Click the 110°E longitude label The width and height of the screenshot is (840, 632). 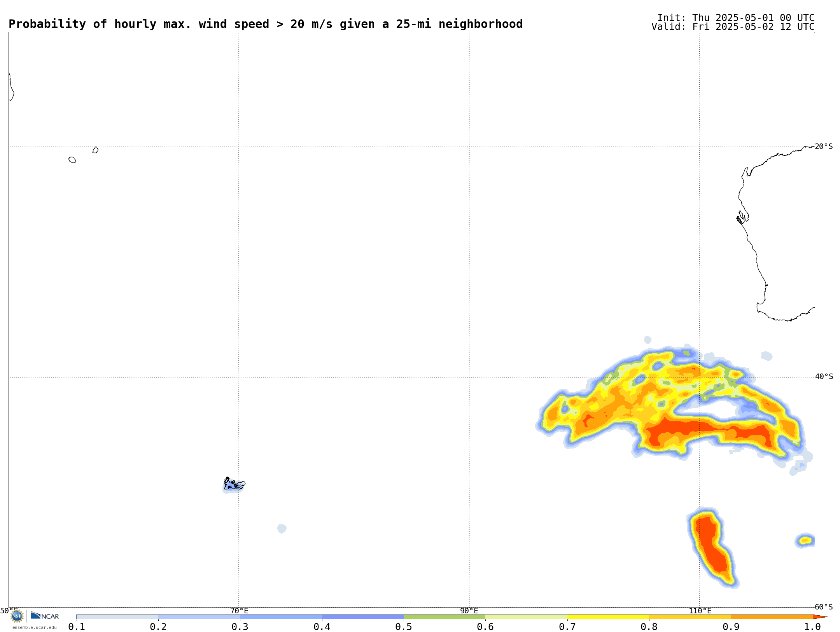pos(700,611)
